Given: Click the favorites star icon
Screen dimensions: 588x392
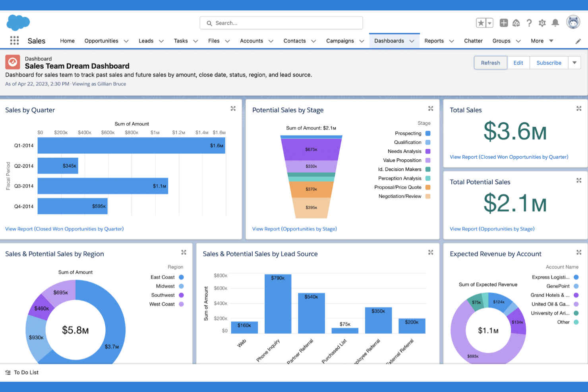Looking at the screenshot, I should click(481, 23).
